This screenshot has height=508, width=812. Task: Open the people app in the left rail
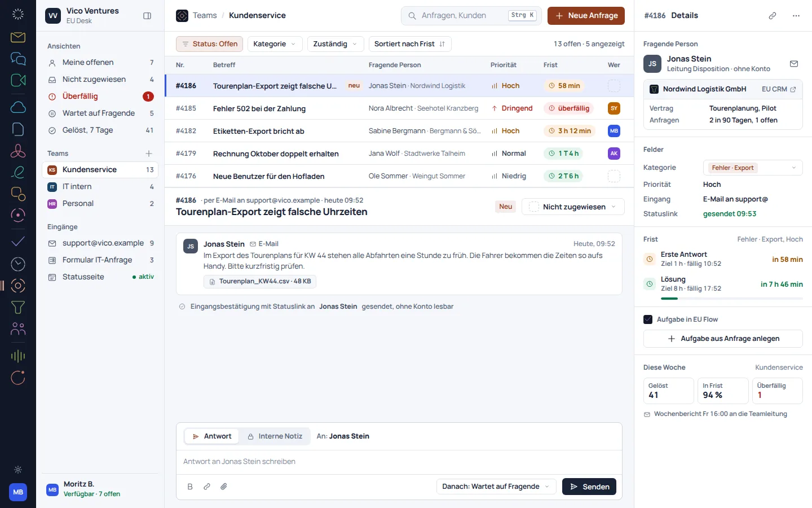pyautogui.click(x=18, y=329)
